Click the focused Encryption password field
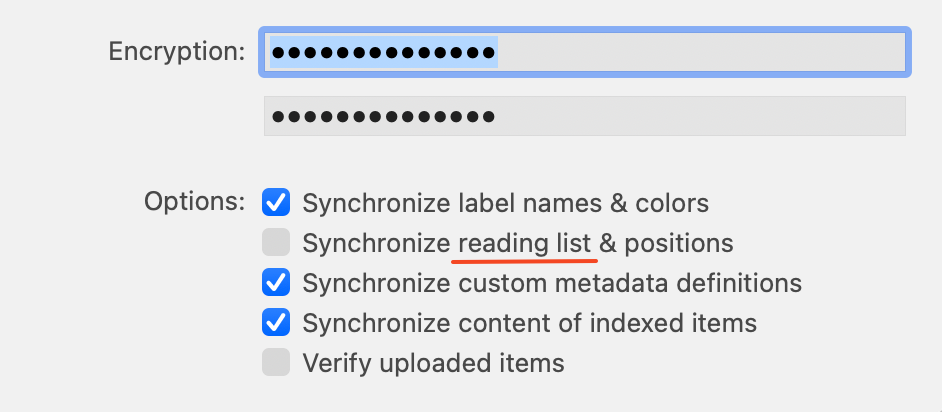This screenshot has width=942, height=412. tap(585, 52)
